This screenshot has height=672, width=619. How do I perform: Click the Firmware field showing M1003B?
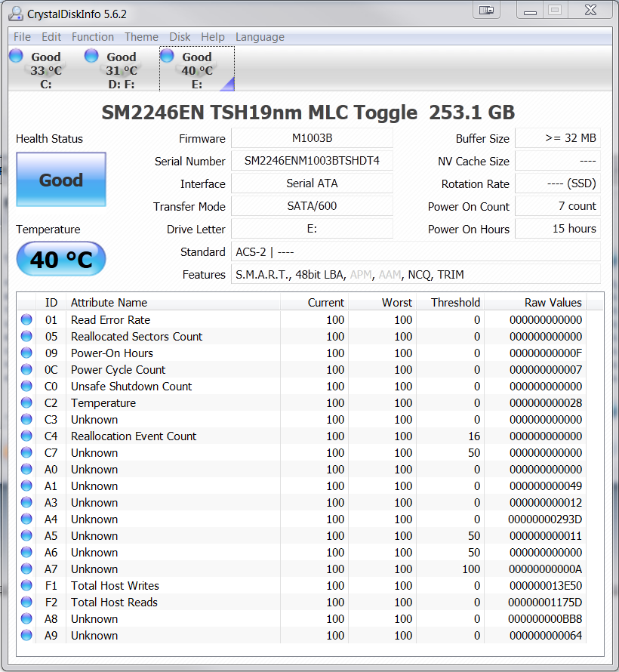coord(312,138)
